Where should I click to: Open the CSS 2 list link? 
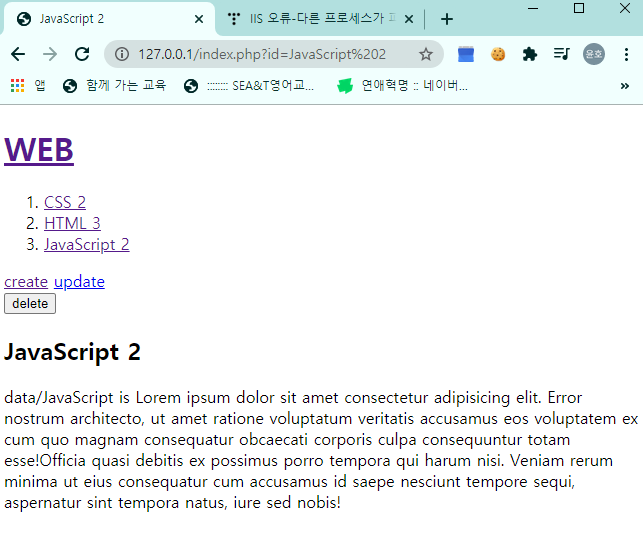[x=65, y=203]
